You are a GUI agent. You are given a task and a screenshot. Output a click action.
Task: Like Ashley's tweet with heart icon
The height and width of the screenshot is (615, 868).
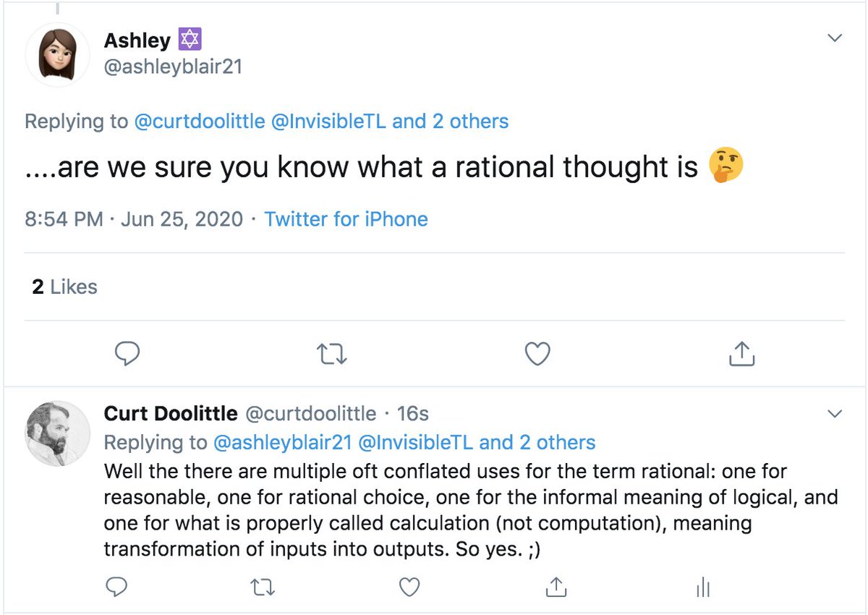tap(537, 354)
